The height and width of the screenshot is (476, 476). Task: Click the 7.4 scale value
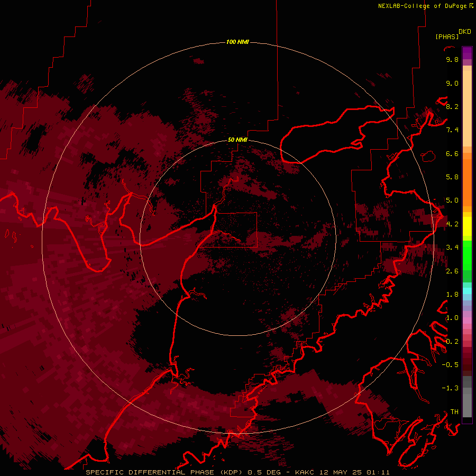[x=452, y=130]
